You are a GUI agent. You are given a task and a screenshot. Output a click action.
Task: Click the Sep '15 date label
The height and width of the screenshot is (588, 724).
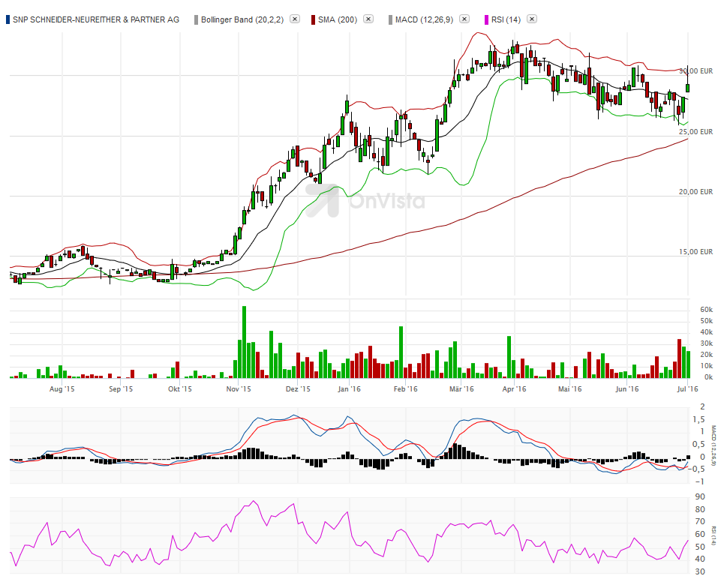121,389
